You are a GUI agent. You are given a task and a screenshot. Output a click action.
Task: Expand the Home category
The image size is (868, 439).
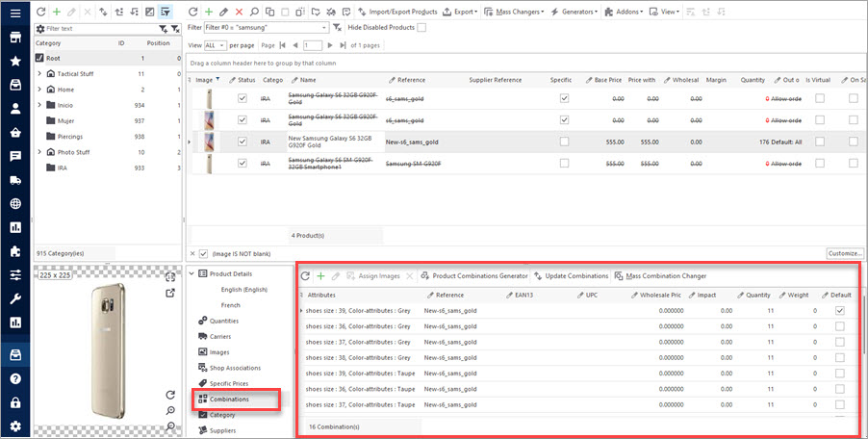[39, 90]
